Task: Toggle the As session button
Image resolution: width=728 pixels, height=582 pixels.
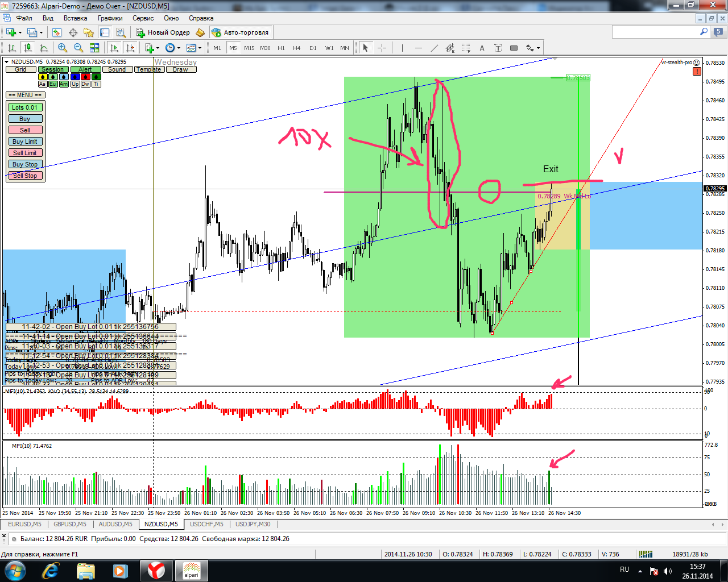Action: [43, 84]
